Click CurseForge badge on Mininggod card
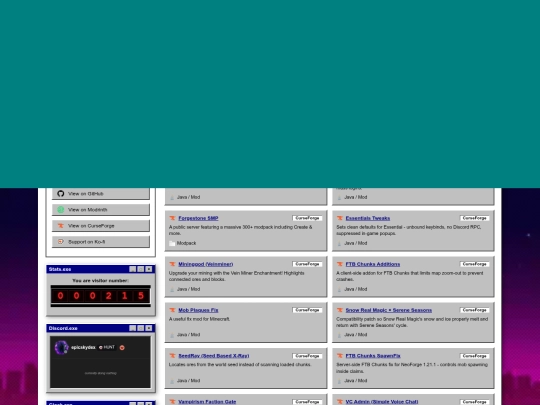The width and height of the screenshot is (540, 405). (307, 264)
